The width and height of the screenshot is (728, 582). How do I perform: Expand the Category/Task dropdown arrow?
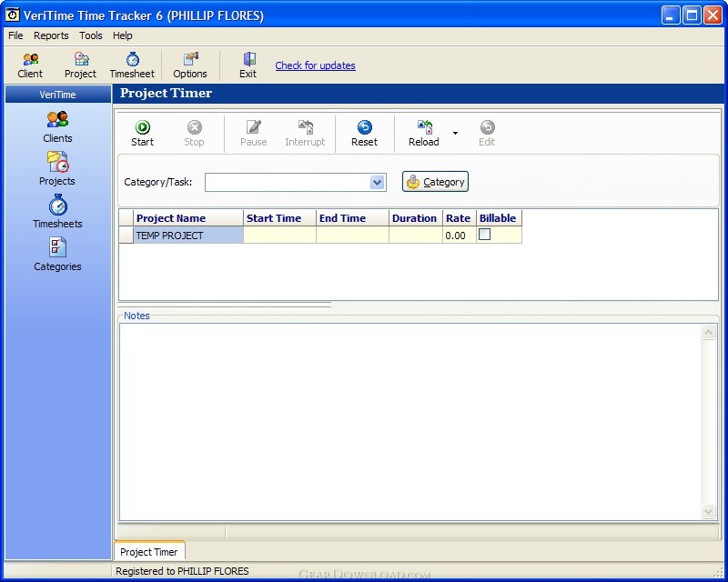[x=378, y=183]
